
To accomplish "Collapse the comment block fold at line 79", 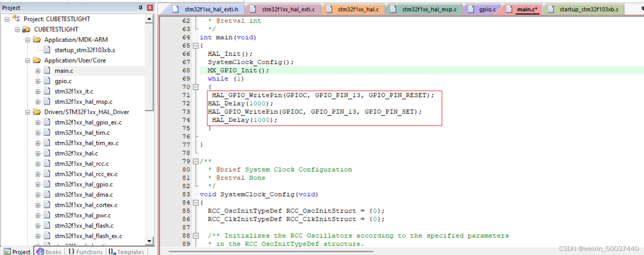I will click(195, 161).
